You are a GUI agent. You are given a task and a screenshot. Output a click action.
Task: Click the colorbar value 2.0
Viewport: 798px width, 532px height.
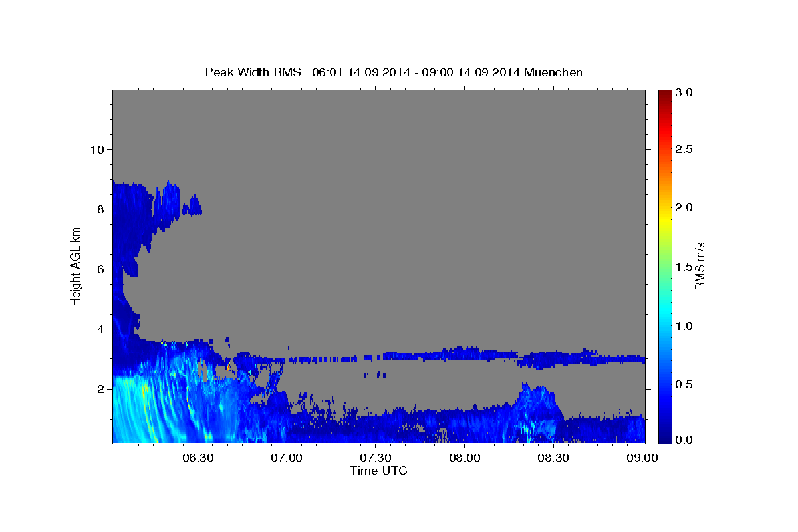[x=684, y=208]
